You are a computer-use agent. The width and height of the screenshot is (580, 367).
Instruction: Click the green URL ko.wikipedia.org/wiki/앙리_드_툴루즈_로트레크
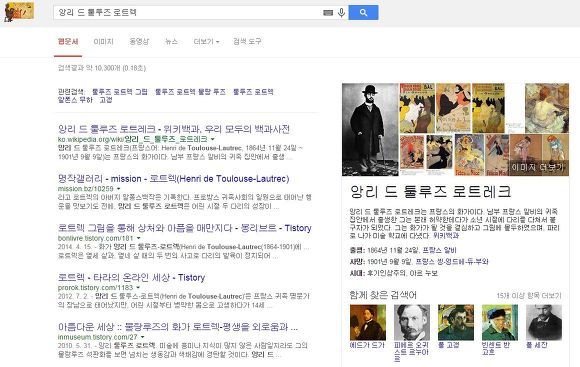(132, 139)
